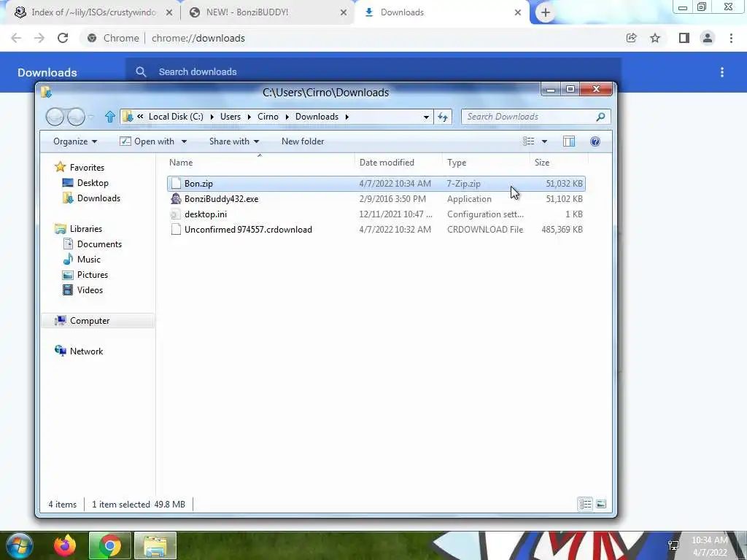747x560 pixels.
Task: Launch Firefox from taskbar
Action: pyautogui.click(x=65, y=545)
